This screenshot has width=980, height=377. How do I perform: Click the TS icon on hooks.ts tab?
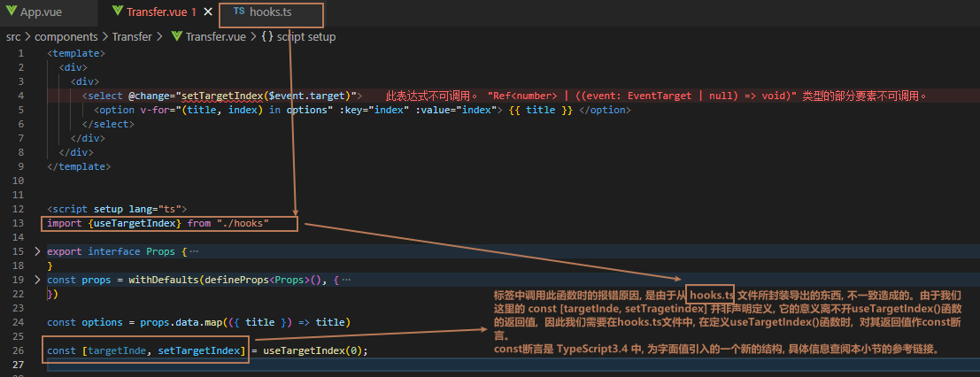tap(238, 13)
